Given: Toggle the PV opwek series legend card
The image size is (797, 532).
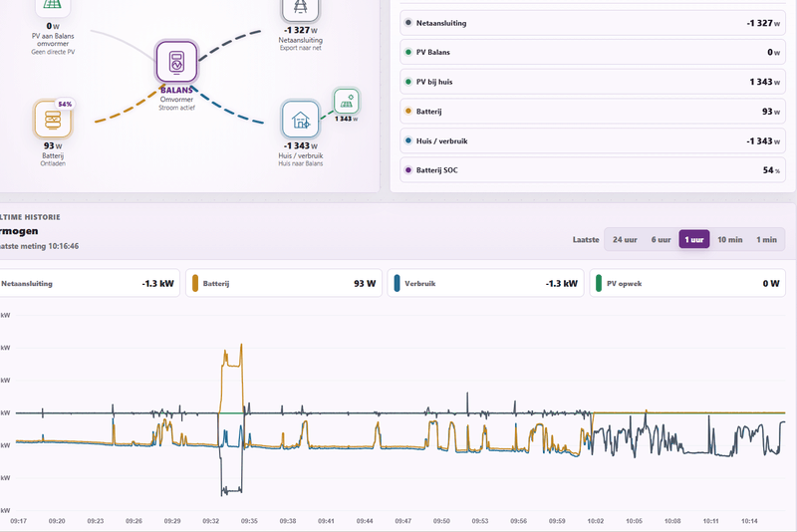Looking at the screenshot, I should (687, 283).
